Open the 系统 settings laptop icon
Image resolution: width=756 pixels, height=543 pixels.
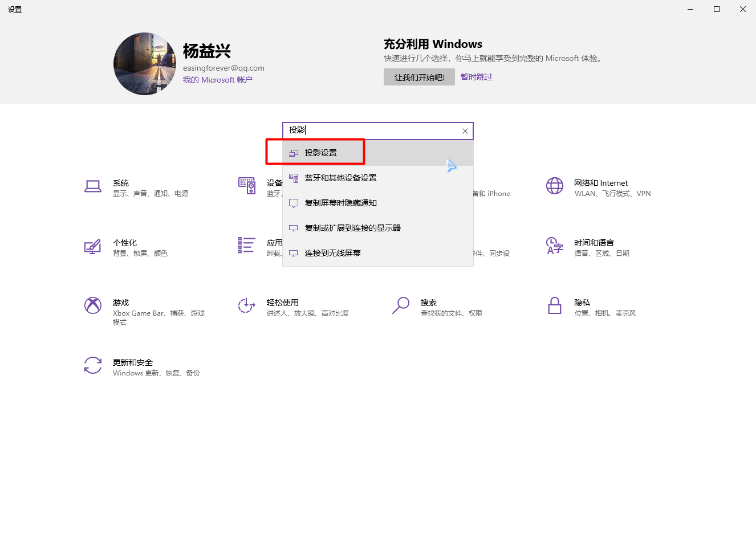(x=93, y=186)
